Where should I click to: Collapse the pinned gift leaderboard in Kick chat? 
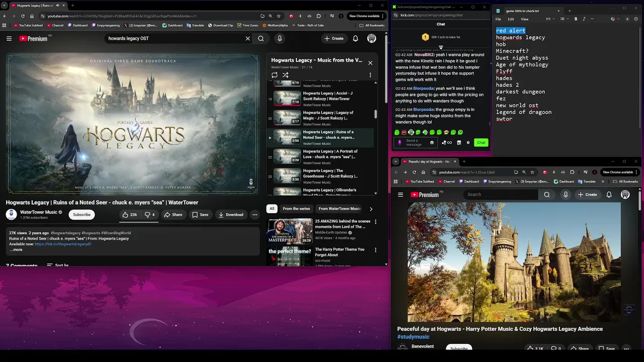coord(441,47)
